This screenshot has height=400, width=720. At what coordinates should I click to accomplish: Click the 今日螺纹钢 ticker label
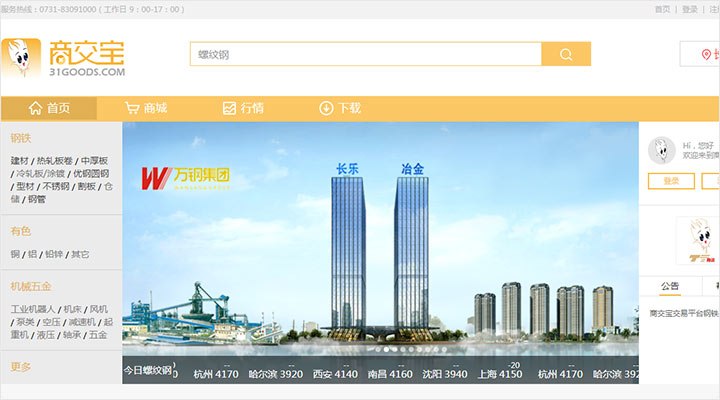pyautogui.click(x=148, y=370)
